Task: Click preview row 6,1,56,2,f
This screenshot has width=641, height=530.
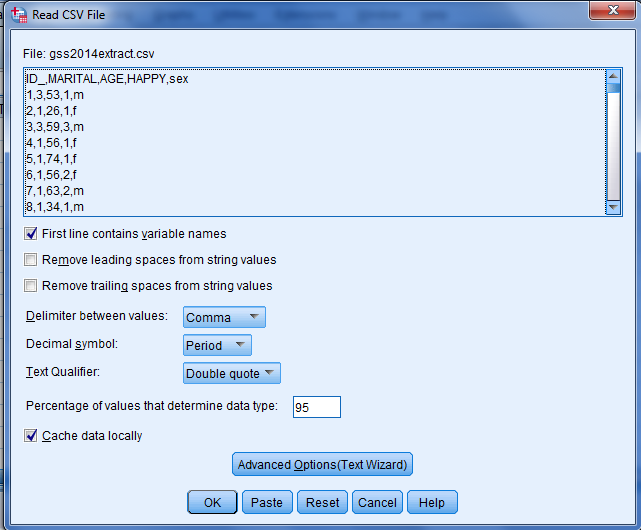Action: pyautogui.click(x=52, y=175)
